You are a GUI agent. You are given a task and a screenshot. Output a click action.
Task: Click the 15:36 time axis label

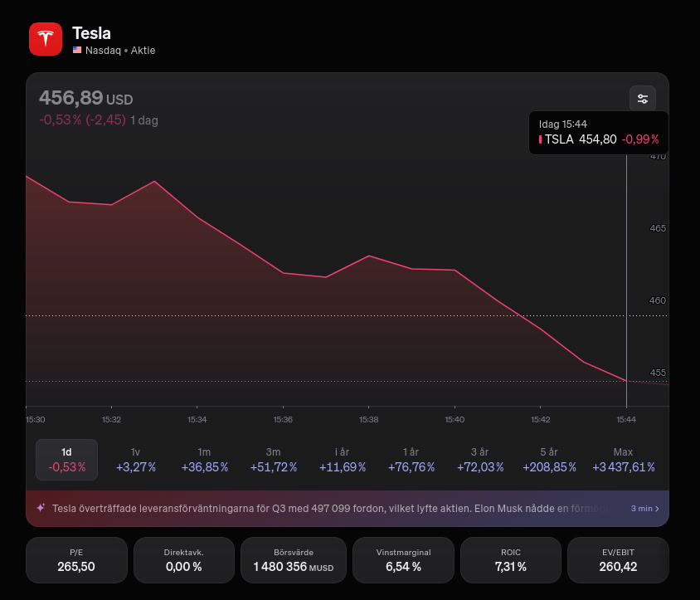tap(283, 420)
